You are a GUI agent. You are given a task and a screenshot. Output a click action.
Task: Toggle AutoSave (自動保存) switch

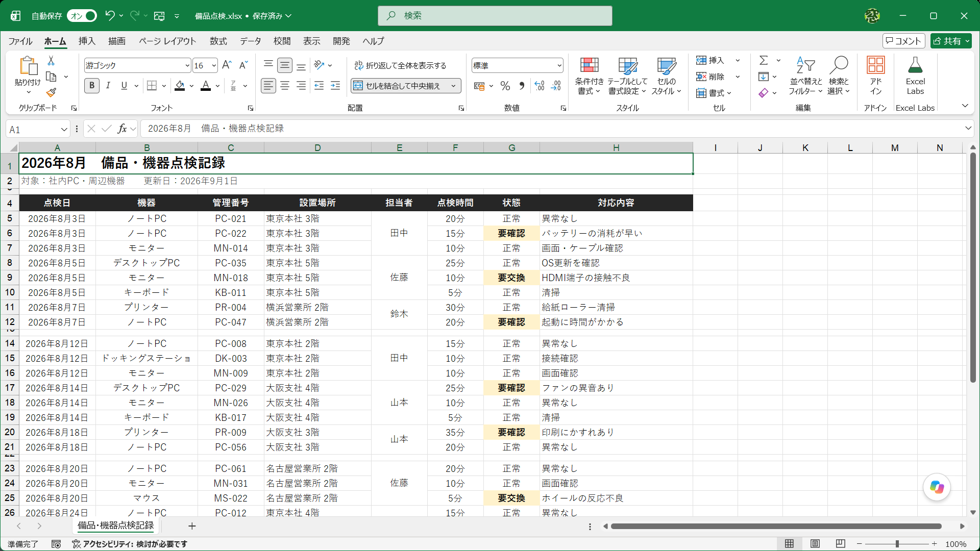[x=82, y=16]
